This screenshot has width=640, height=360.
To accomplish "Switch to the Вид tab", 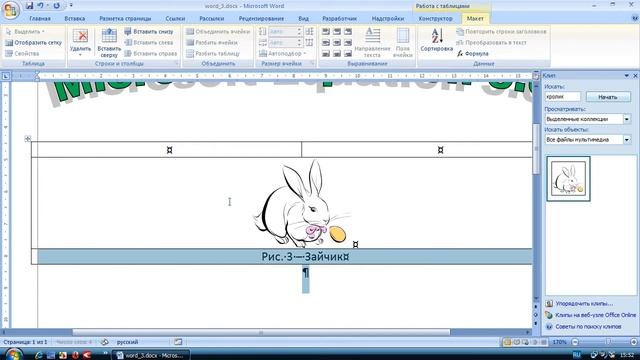I will 303,18.
